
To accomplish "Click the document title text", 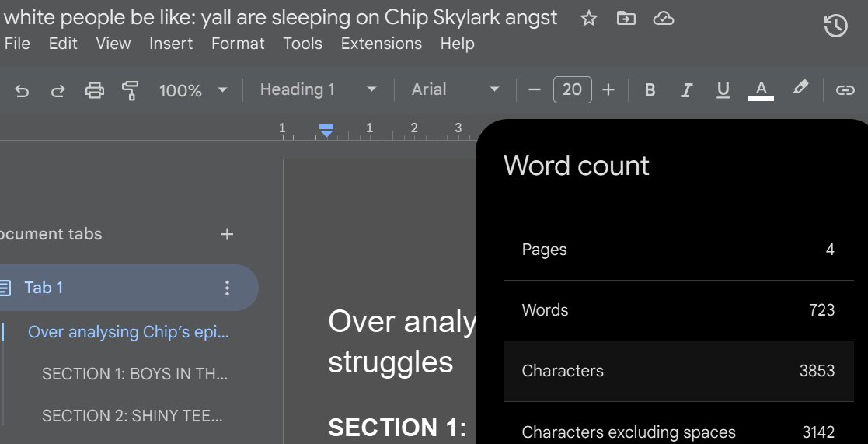I will pyautogui.click(x=280, y=18).
